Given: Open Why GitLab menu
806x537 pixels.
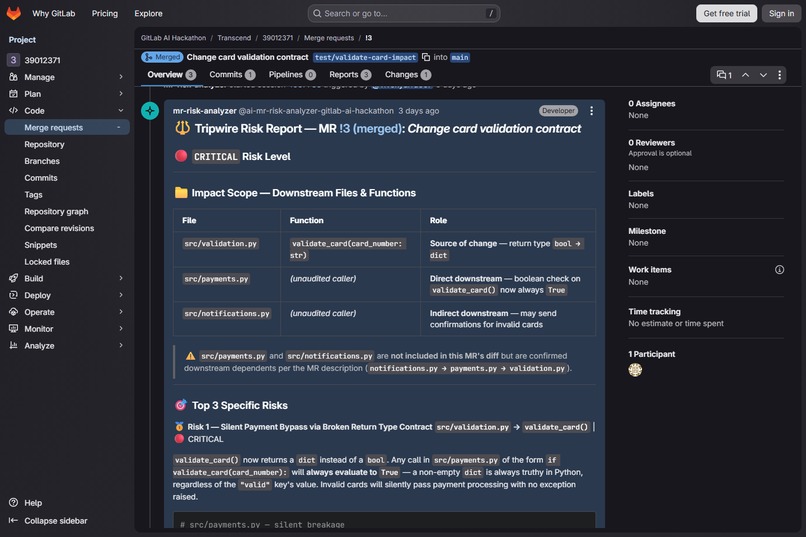Looking at the screenshot, I should click(x=53, y=13).
